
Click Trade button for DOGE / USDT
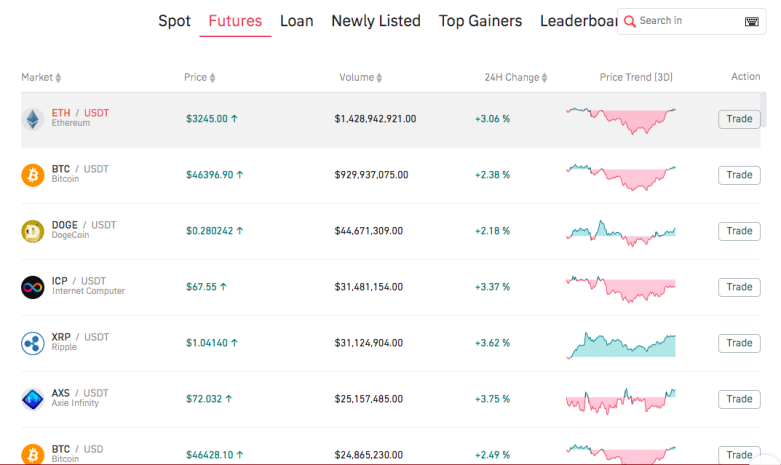pyautogui.click(x=739, y=231)
